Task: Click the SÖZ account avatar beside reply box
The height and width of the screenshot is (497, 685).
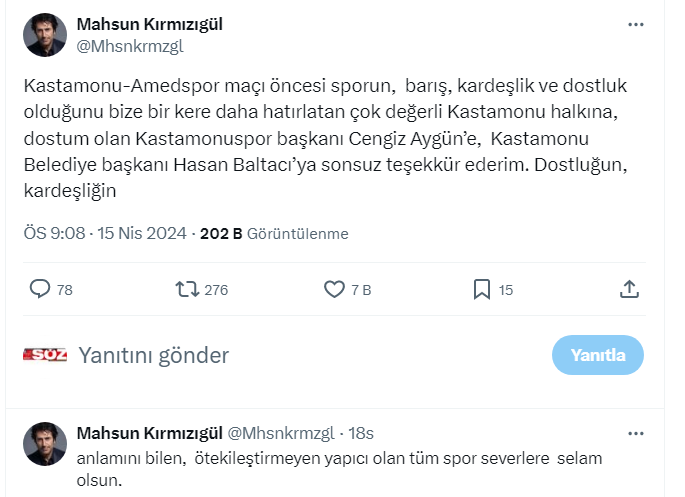Action: coord(45,355)
